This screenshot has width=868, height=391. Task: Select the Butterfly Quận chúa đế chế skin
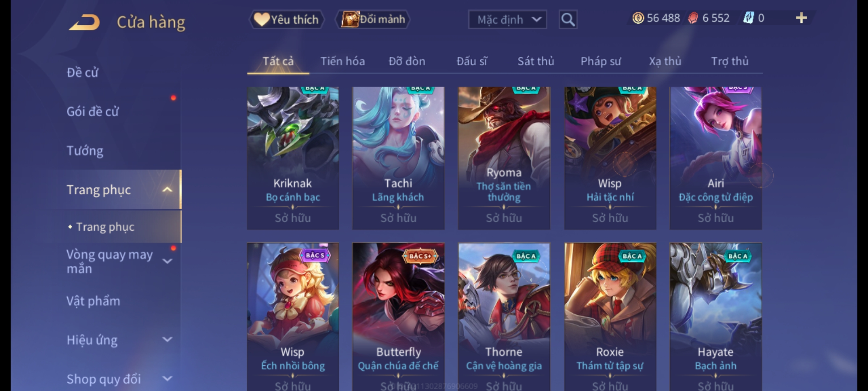click(398, 317)
